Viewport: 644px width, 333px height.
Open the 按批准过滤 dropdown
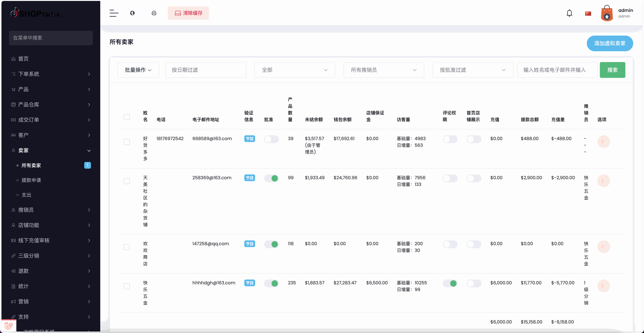tap(473, 70)
